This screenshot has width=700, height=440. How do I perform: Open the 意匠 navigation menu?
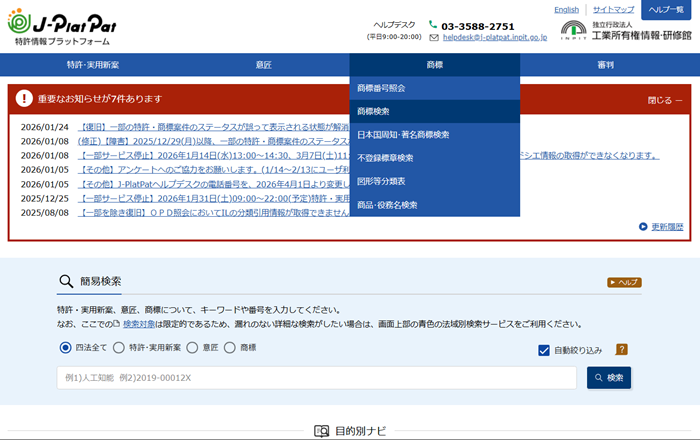click(264, 65)
